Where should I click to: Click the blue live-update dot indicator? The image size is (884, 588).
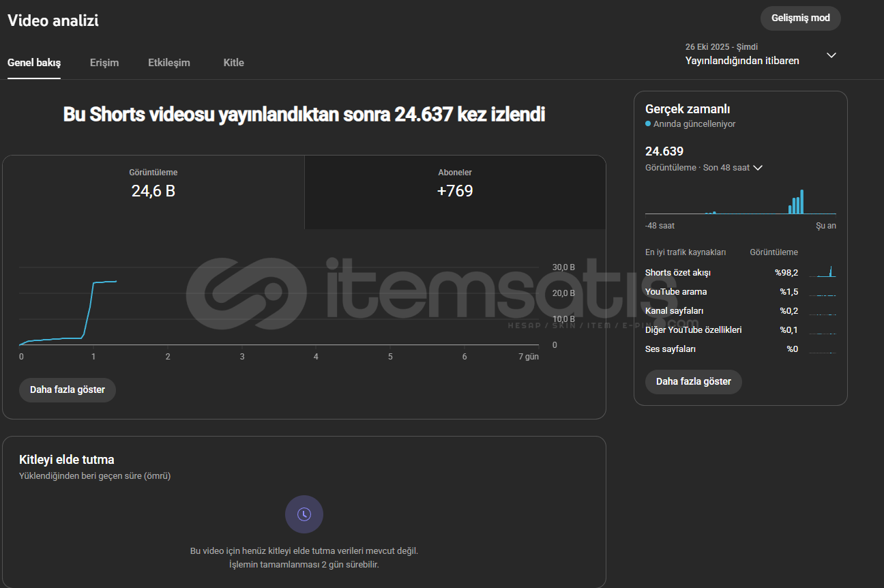[x=648, y=124]
